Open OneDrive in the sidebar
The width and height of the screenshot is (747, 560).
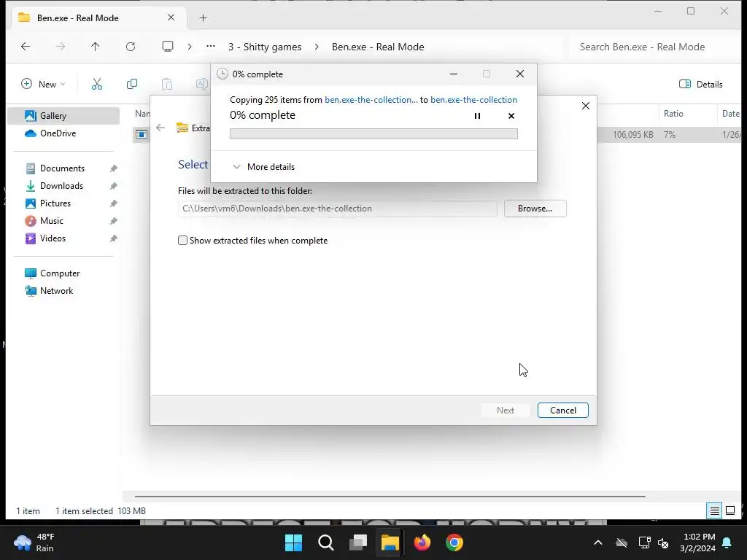click(x=63, y=133)
